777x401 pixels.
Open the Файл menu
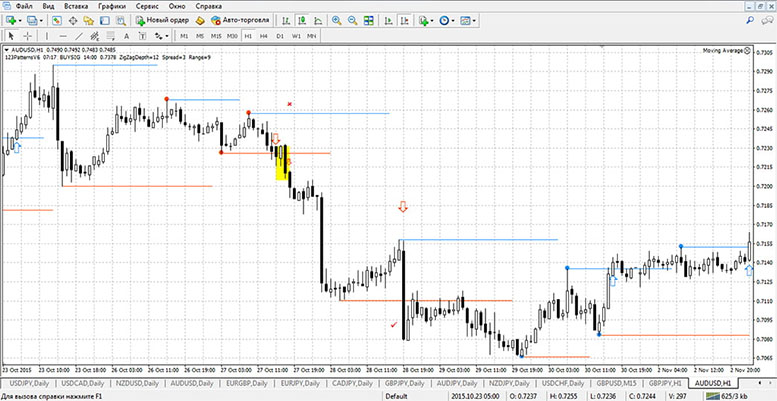coord(25,6)
